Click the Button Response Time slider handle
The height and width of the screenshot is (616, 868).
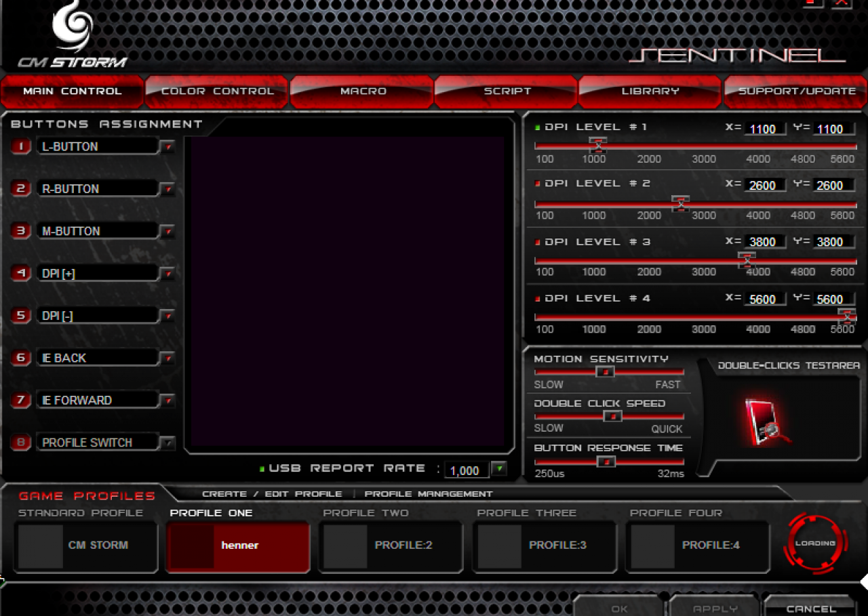606,461
